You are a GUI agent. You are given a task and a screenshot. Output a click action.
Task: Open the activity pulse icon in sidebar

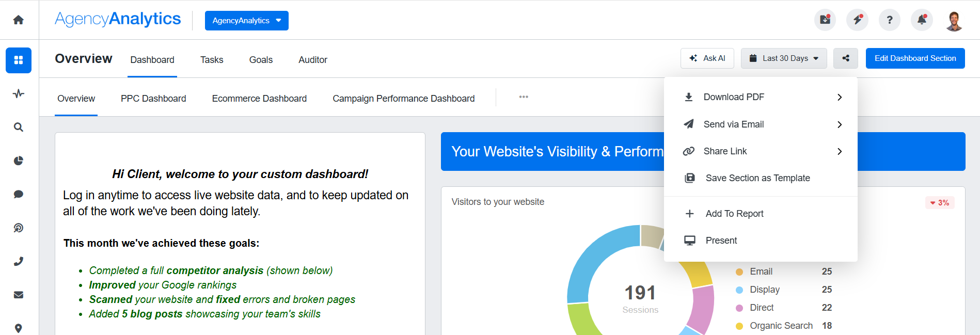(19, 93)
